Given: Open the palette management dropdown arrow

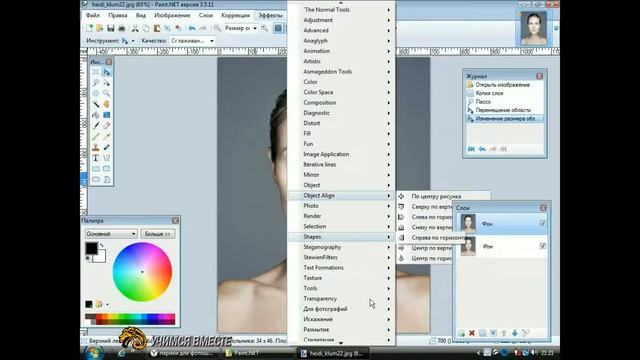Looking at the screenshot, I should [x=107, y=304].
